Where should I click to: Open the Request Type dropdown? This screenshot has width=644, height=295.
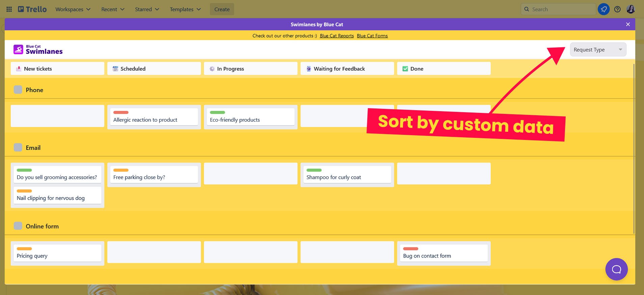point(598,50)
